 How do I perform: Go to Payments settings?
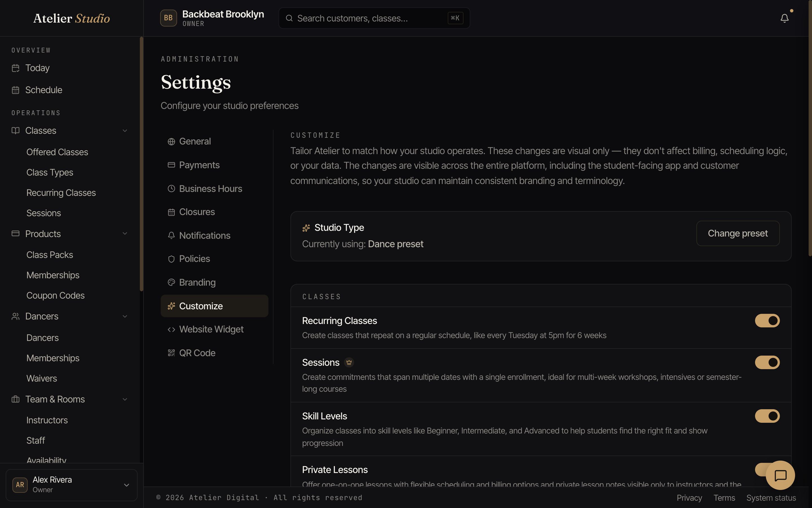214,165
